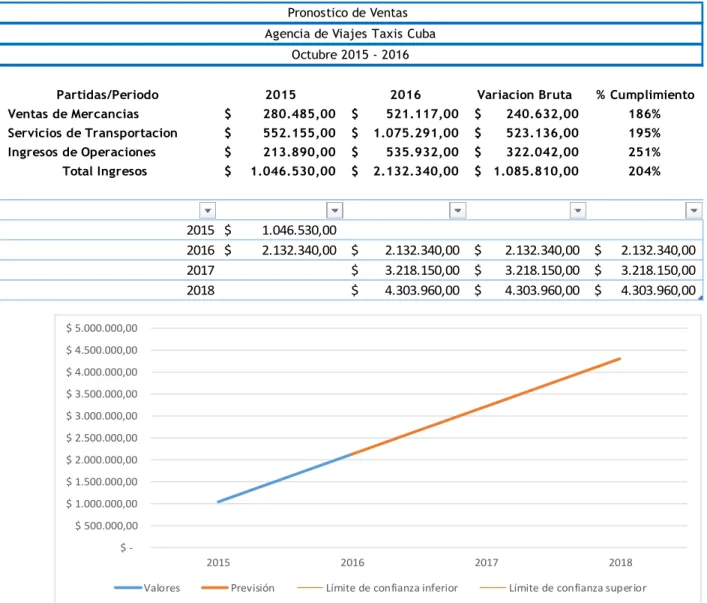Click the Ventas de Mercancias row label
Viewport: 707px width, 603px height.
tap(73, 114)
